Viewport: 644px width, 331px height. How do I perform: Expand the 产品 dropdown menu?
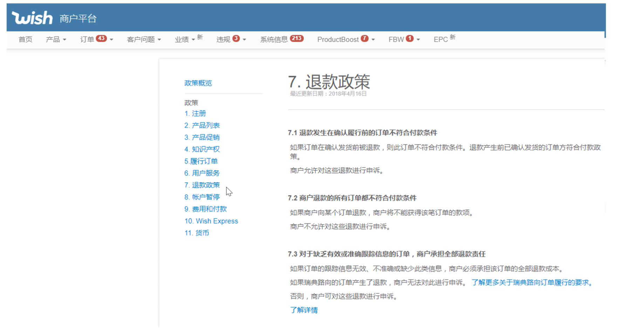(56, 40)
